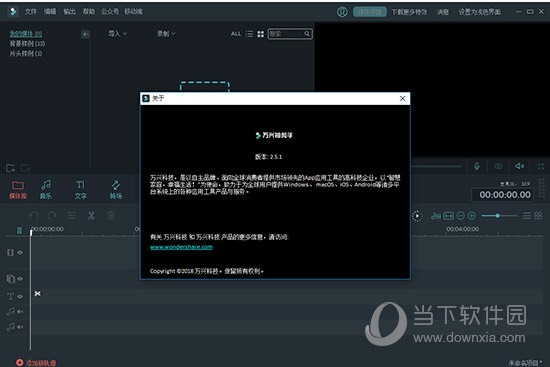Close the About dialog
The image size is (550, 367).
403,99
